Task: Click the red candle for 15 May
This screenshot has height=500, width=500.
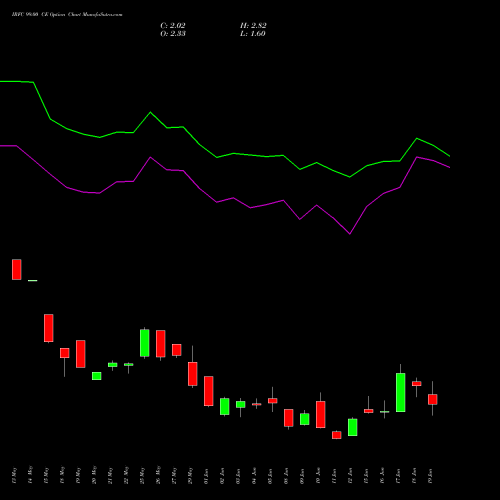Action: (49, 328)
